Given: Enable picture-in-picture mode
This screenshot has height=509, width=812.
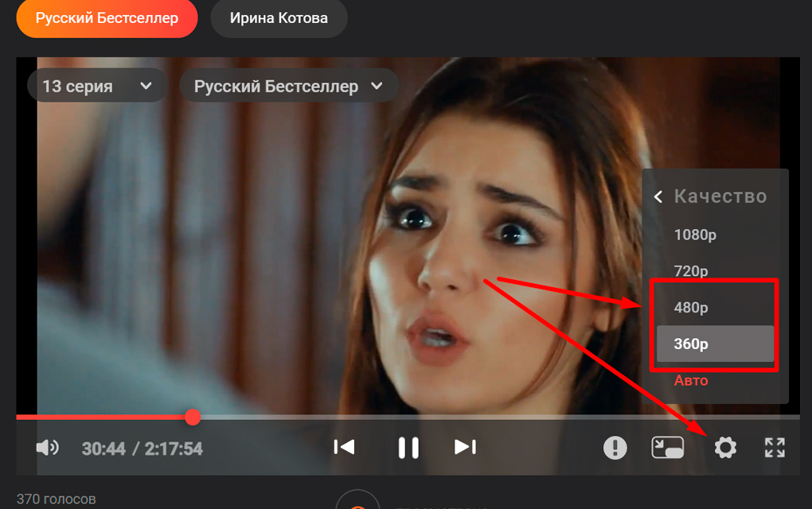Looking at the screenshot, I should coord(668,448).
